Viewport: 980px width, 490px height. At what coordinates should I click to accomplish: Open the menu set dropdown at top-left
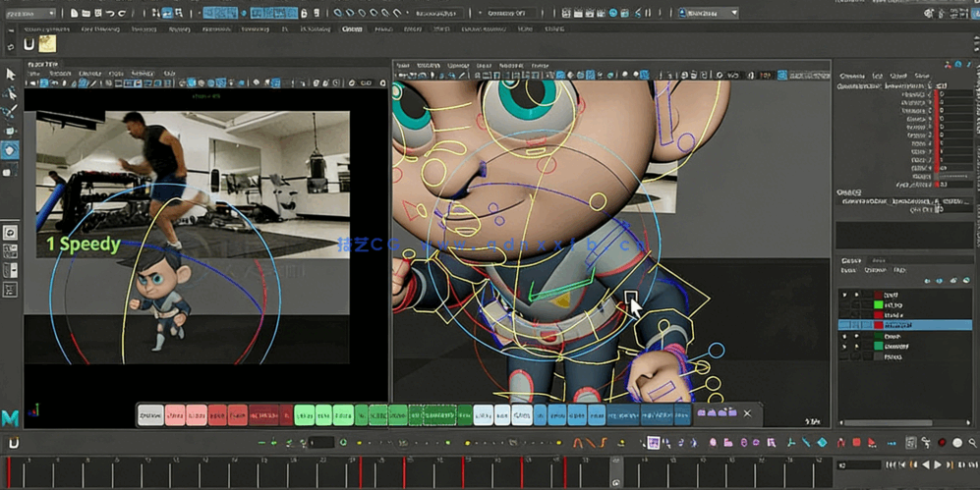[32, 14]
